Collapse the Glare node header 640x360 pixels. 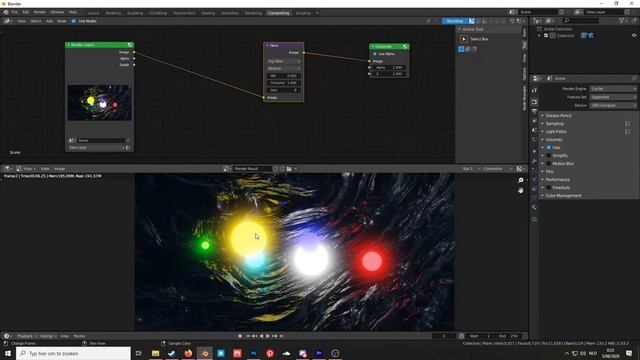tap(267, 45)
